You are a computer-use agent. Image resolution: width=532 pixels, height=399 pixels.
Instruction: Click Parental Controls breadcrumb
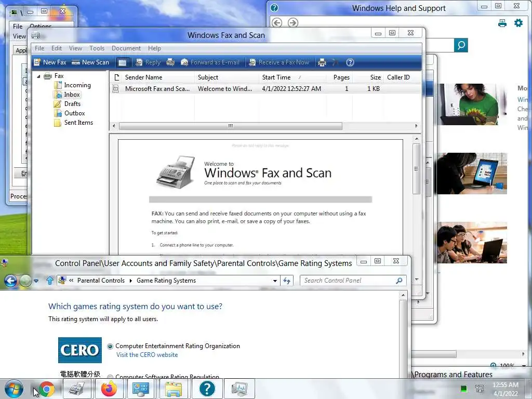tap(101, 281)
